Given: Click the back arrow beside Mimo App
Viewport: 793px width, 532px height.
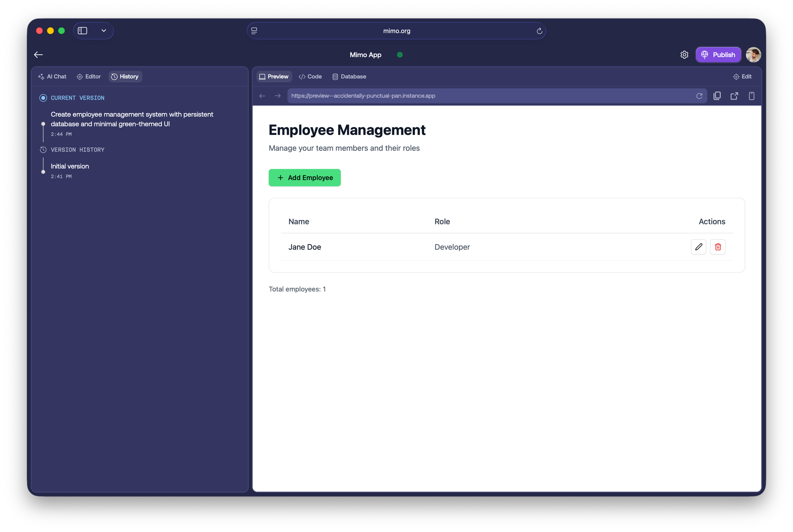Looking at the screenshot, I should 38,55.
